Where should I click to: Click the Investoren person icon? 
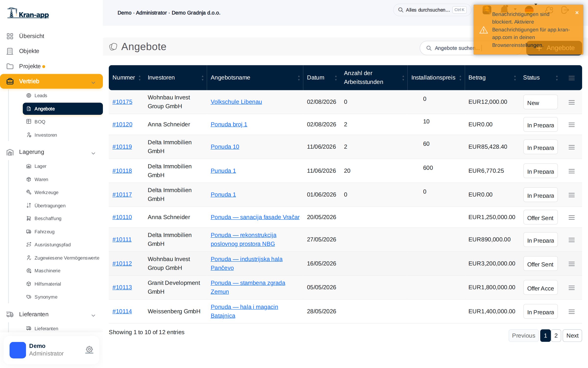(29, 135)
